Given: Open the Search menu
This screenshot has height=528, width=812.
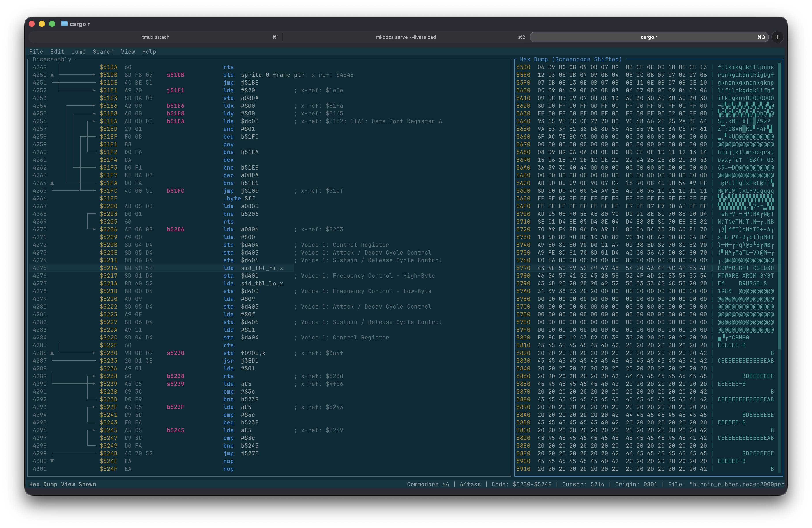Looking at the screenshot, I should 103,52.
